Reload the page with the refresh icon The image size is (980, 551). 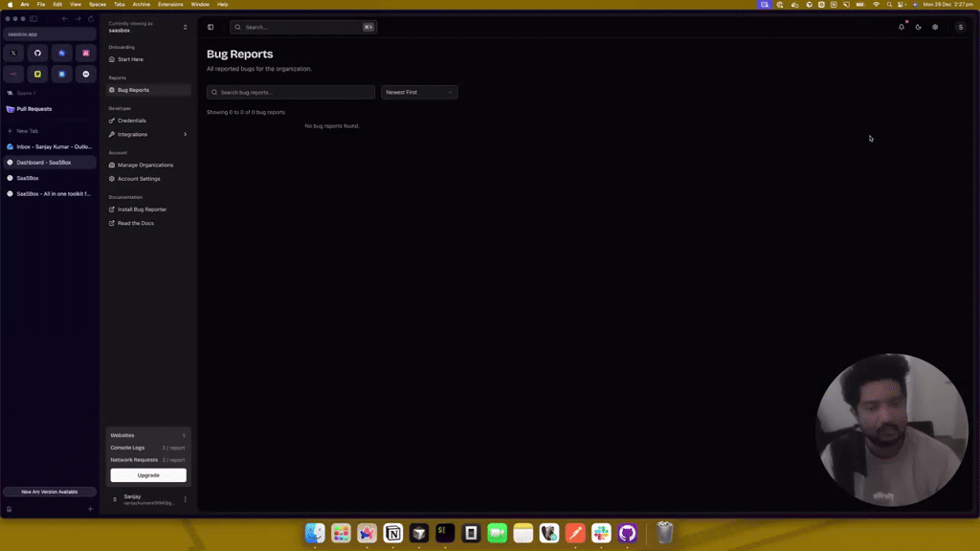(91, 19)
